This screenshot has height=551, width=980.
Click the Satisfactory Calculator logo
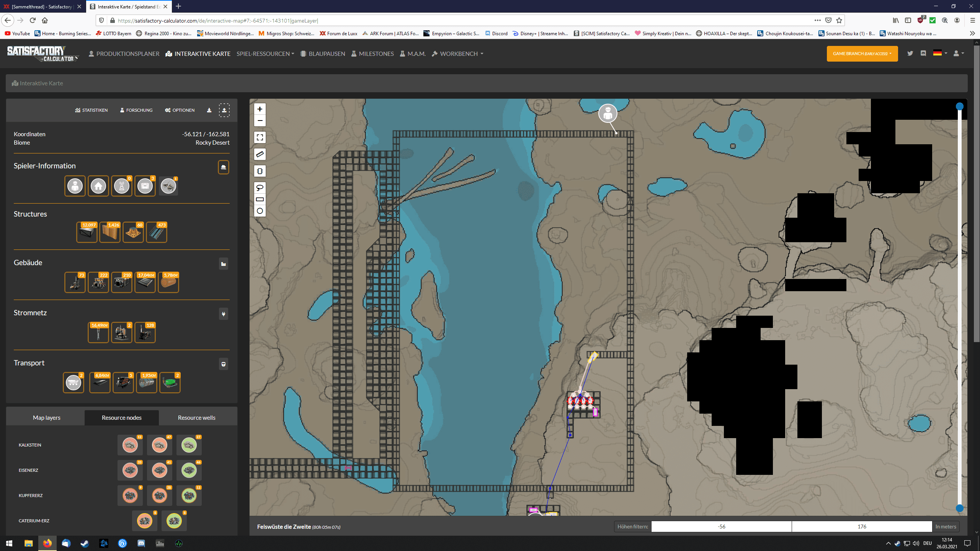click(x=43, y=54)
